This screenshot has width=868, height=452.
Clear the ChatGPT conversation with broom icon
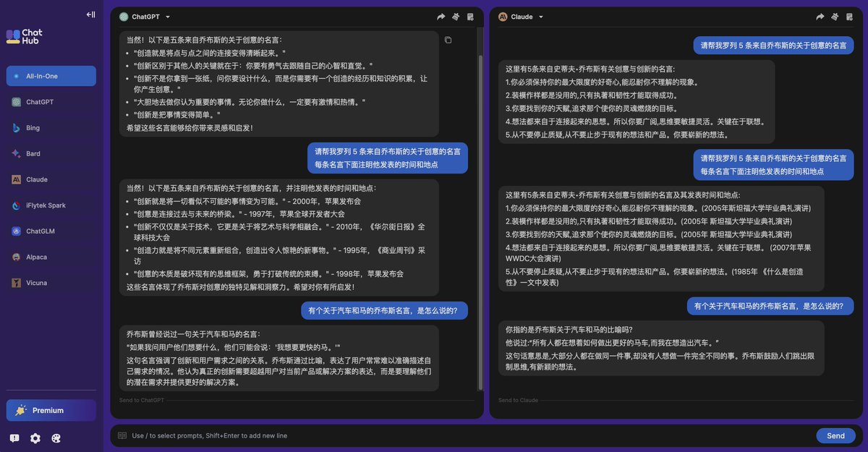click(x=456, y=17)
